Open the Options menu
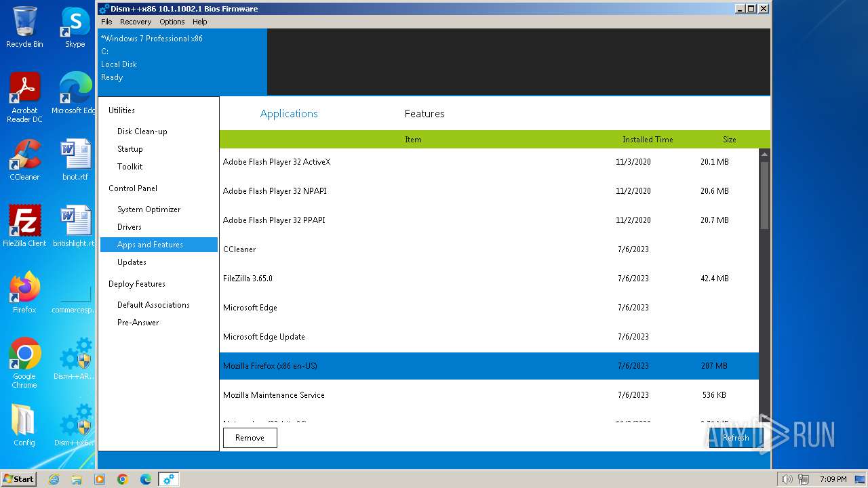868x488 pixels. [x=172, y=22]
